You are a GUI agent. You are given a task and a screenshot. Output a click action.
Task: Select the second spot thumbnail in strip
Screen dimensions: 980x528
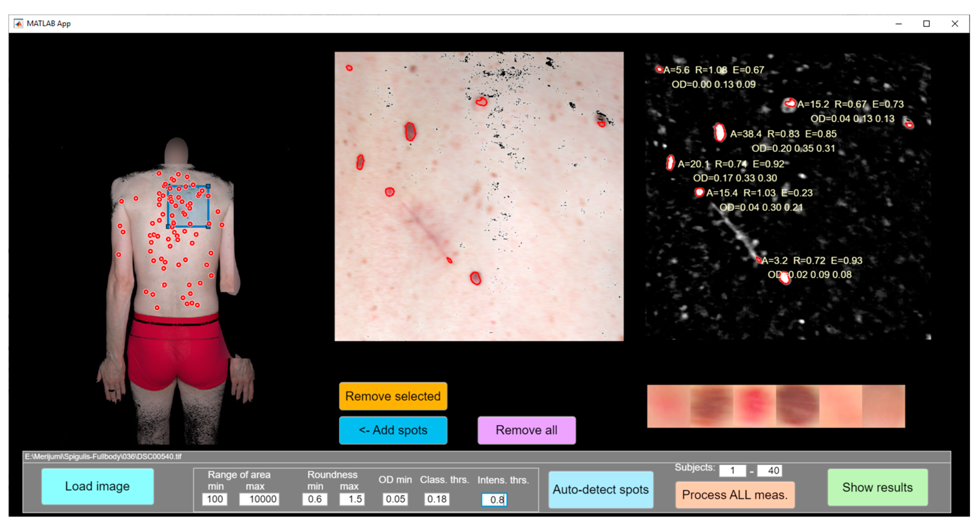coord(712,406)
